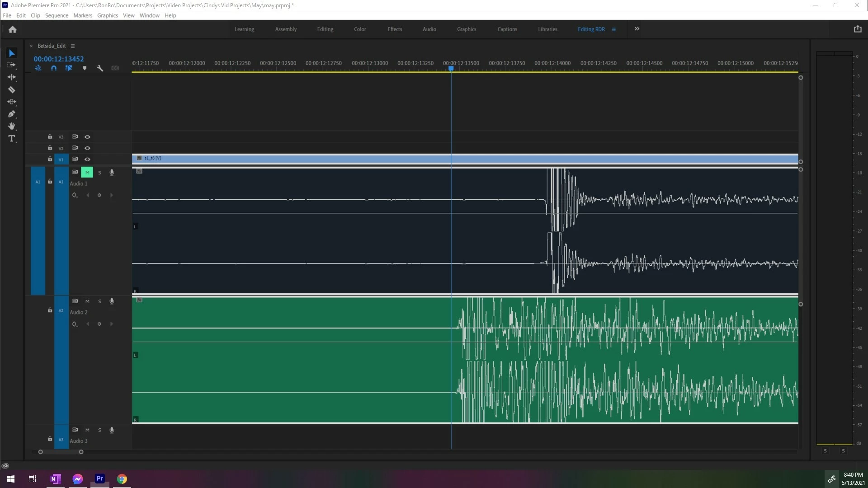The image size is (868, 488).
Task: Open Editing RDR workspace menu
Action: pyautogui.click(x=614, y=29)
